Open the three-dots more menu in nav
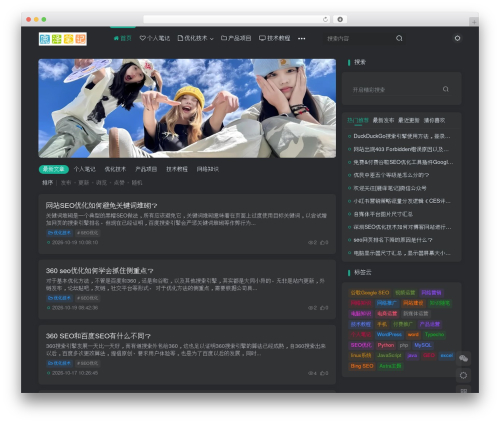Viewport: 500px width, 423px height. click(x=302, y=39)
